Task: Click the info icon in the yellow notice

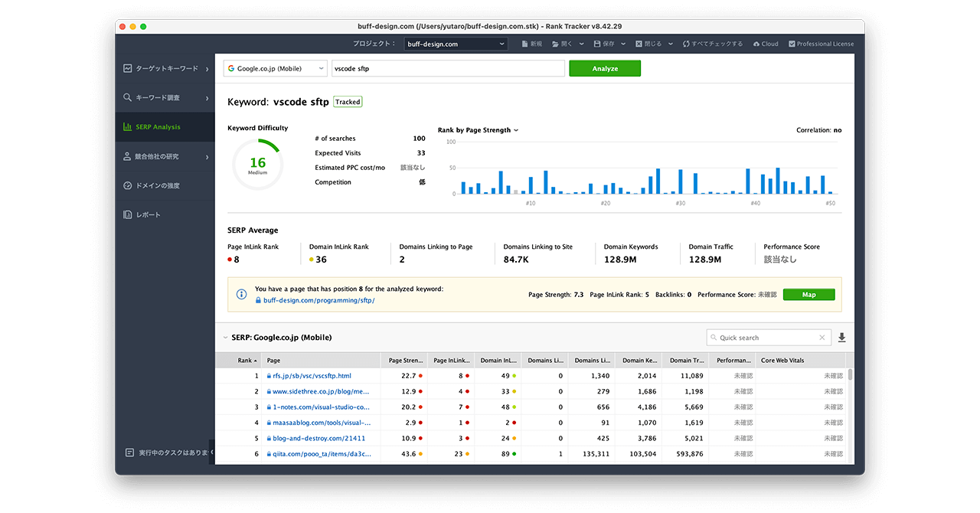Action: pos(241,294)
